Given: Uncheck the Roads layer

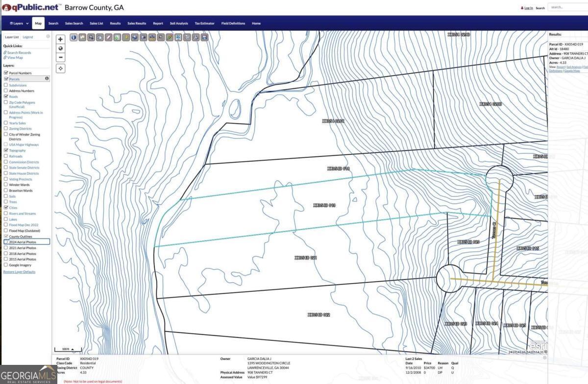Looking at the screenshot, I should [6, 97].
